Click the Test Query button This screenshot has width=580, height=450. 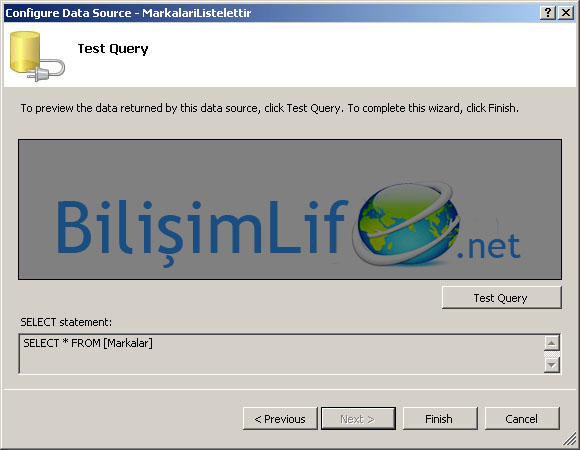tap(502, 297)
